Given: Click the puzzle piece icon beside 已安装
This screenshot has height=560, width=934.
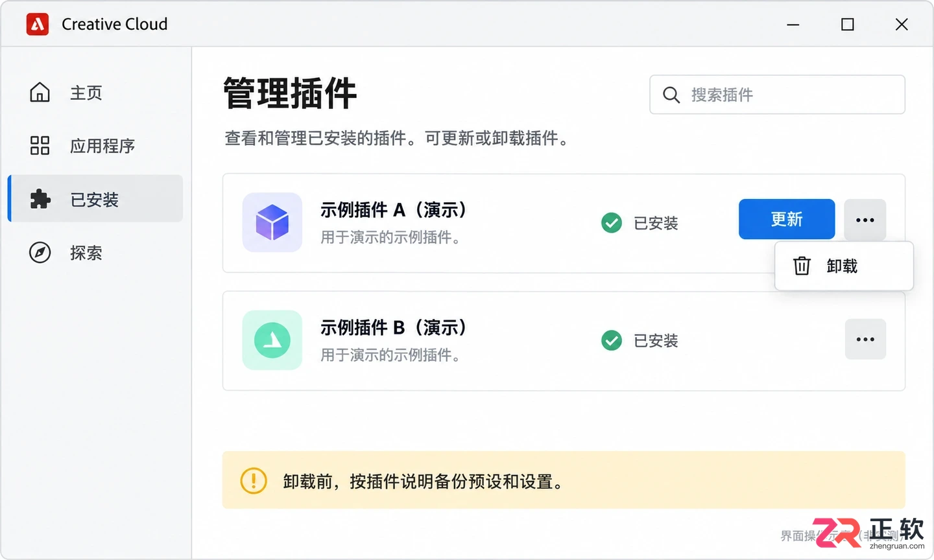Looking at the screenshot, I should [x=40, y=199].
